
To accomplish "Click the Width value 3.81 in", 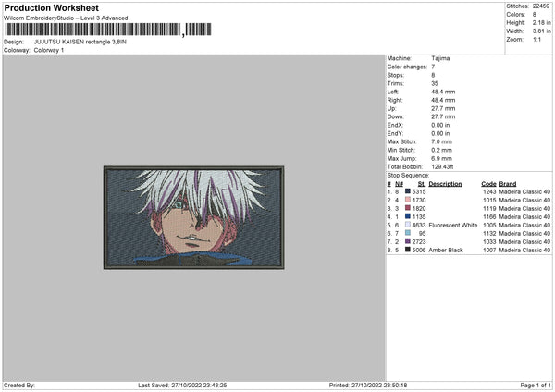I will point(541,31).
